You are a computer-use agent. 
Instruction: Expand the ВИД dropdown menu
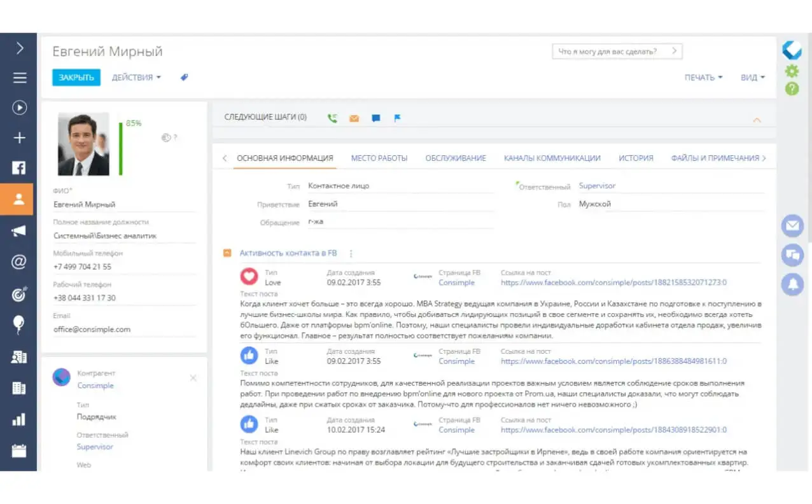tap(752, 78)
